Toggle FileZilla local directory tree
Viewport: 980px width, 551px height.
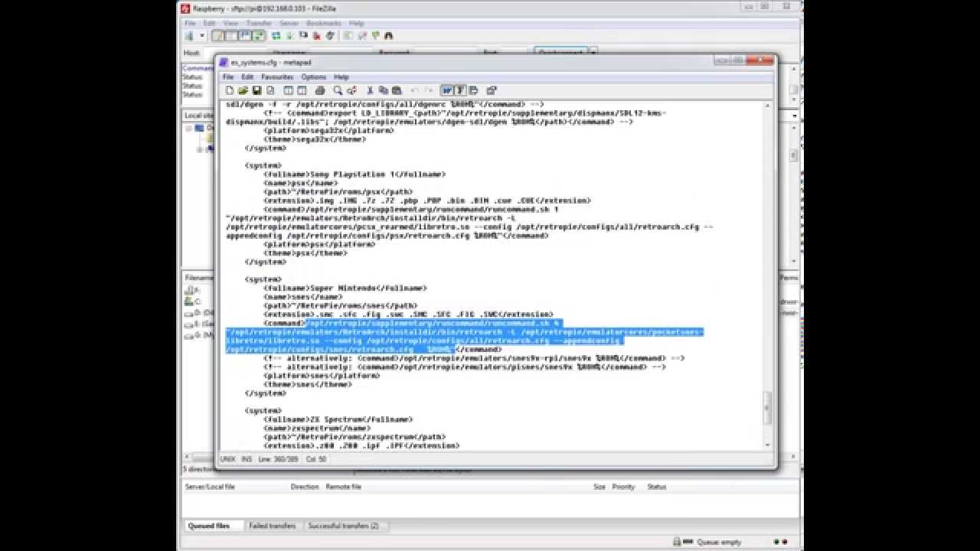[x=230, y=36]
